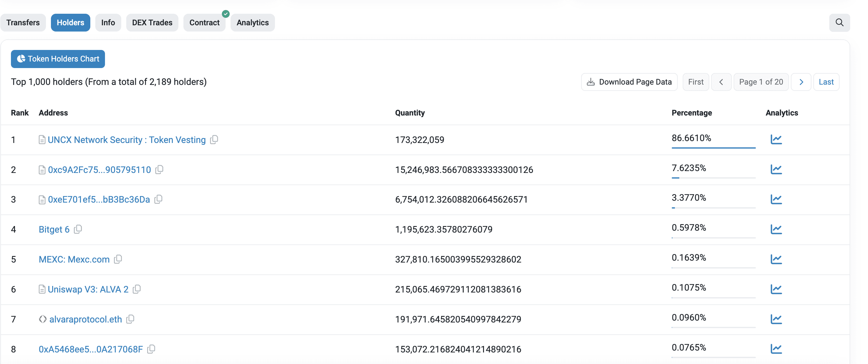Copy alvaraprotocol.eth address
Viewport: 868px width, 364px height.
pos(130,319)
